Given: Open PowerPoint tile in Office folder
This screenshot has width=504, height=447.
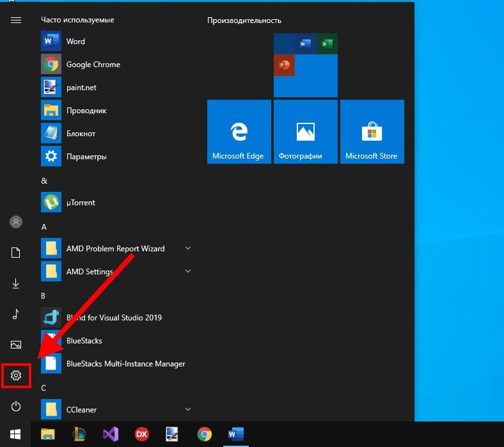Looking at the screenshot, I should coord(284,65).
